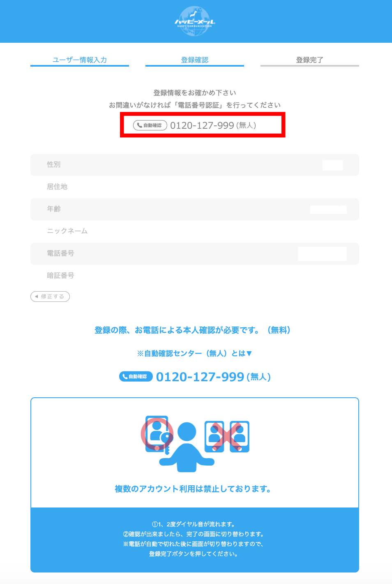Click the allowed single-account phone icon
The height and width of the screenshot is (584, 392).
[x=157, y=434]
